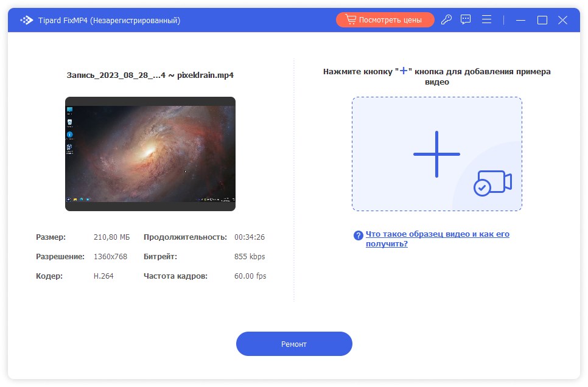Click the Tipard FixMP4 logo
The width and height of the screenshot is (588, 387).
click(26, 19)
